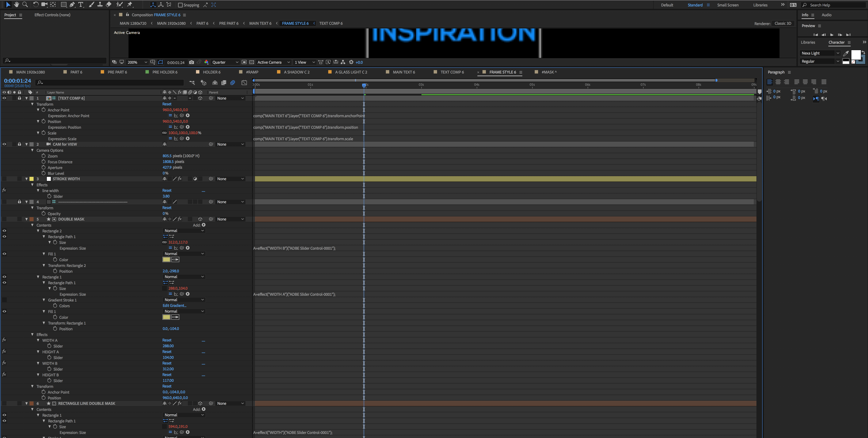Select the Brush tool

91,5
